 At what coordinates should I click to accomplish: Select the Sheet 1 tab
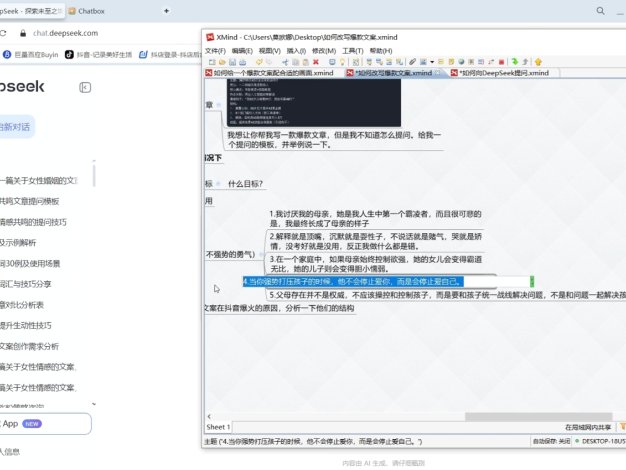click(218, 427)
